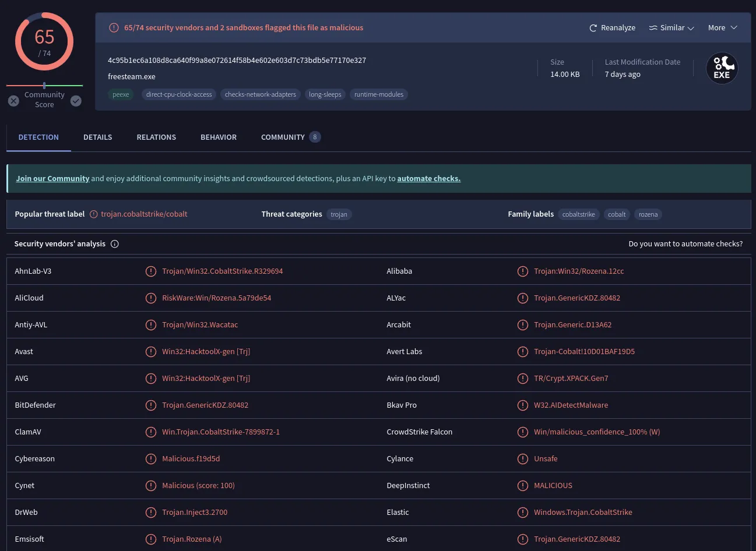Click Trojan-Cobalt!10D01BAF19D5 detection text

click(584, 352)
